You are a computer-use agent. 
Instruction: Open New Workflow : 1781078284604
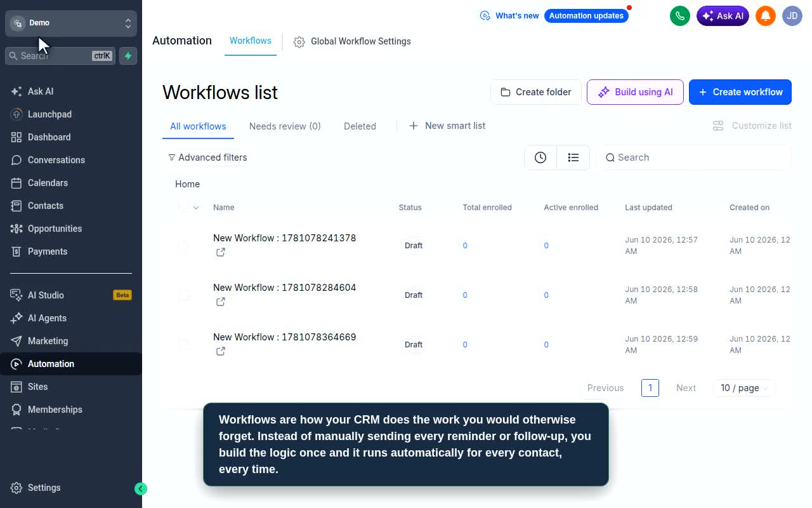[x=284, y=288]
